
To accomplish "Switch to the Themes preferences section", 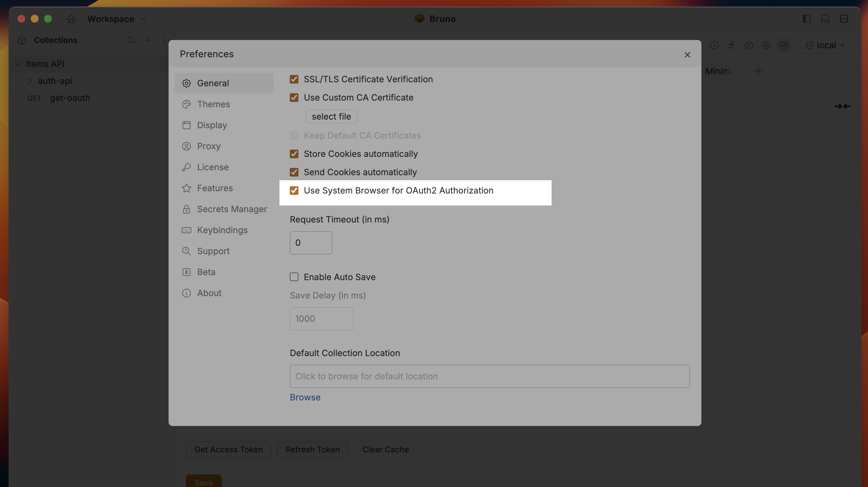I will [214, 104].
